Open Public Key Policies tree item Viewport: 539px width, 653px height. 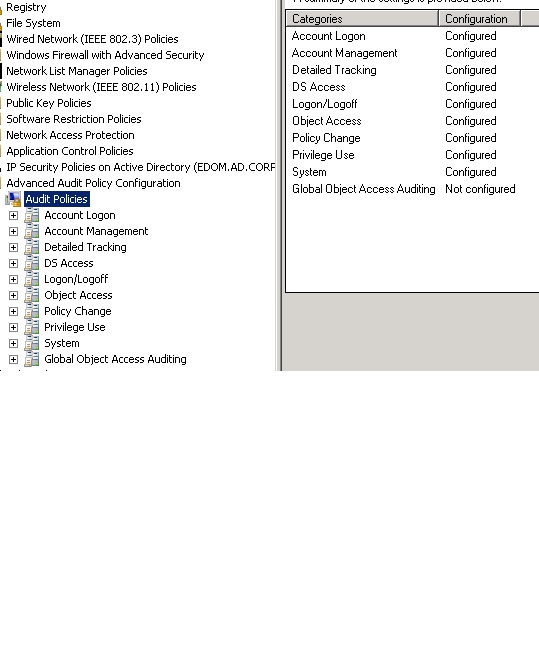49,103
